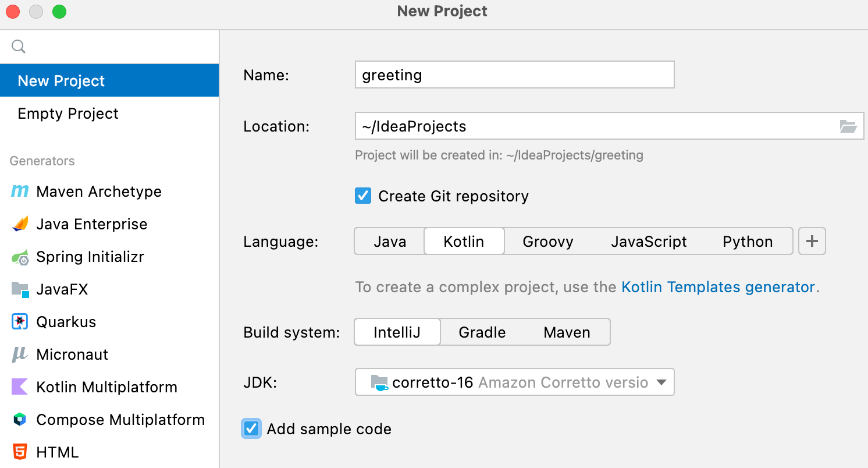This screenshot has width=868, height=468.
Task: Select JavaScript as the language
Action: (x=649, y=242)
